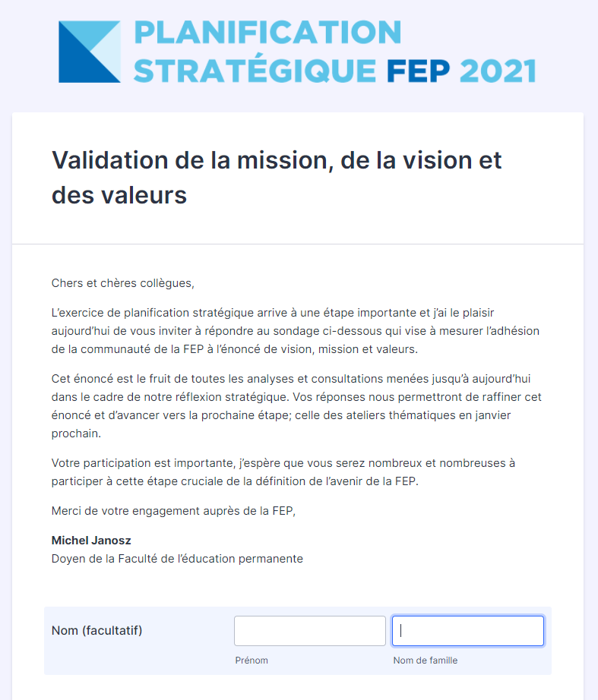
Task: Click the Nom (facultatif) field label
Action: coord(97,630)
